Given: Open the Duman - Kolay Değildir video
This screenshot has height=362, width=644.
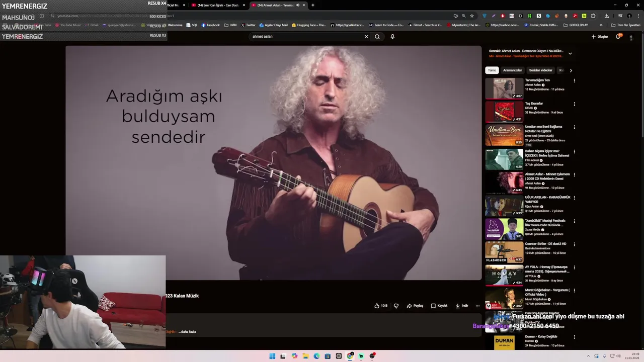Looking at the screenshot, I should [x=504, y=343].
